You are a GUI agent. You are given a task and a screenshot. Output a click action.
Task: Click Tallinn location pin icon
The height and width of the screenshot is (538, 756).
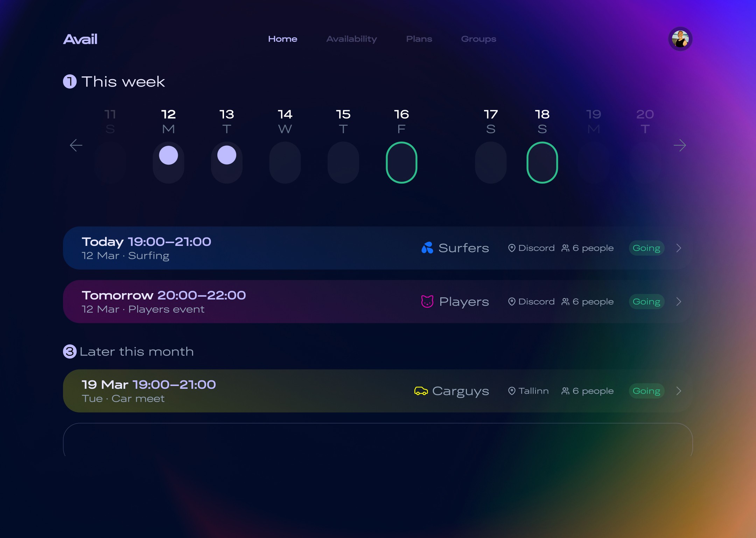(x=511, y=391)
